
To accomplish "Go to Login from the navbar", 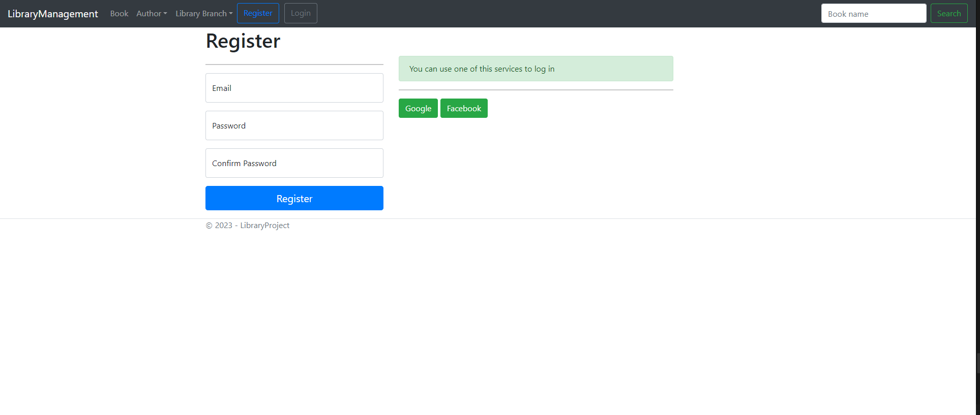I will click(301, 13).
